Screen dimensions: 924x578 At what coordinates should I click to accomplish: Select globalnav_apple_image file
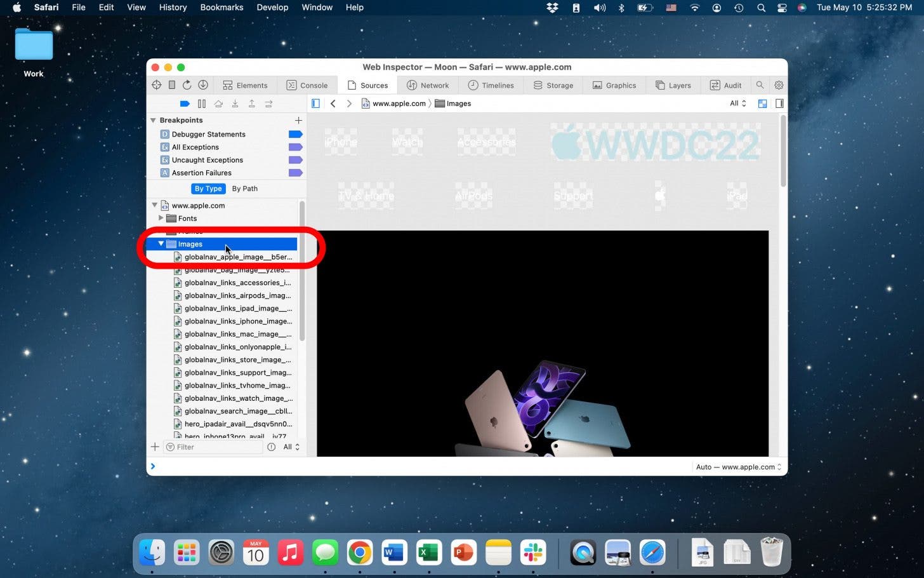click(233, 257)
